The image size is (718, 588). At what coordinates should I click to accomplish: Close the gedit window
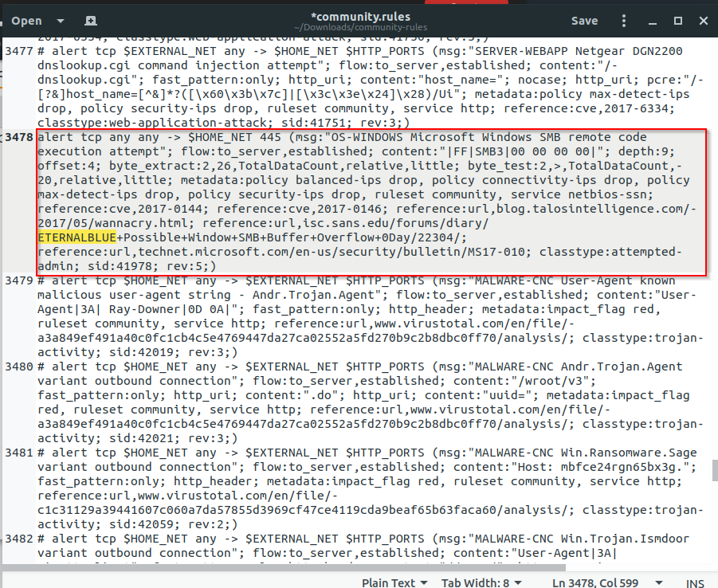[x=704, y=21]
